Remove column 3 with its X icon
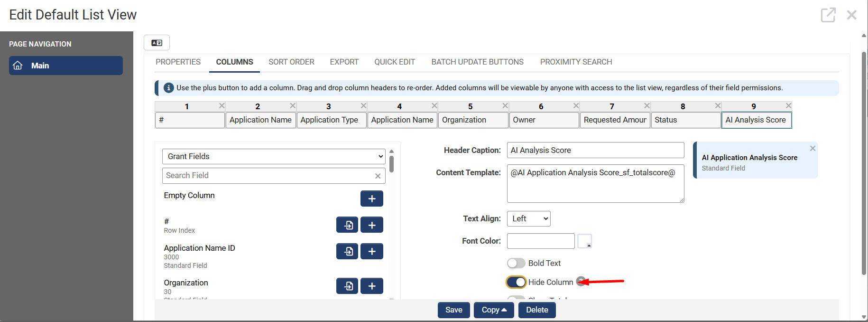The height and width of the screenshot is (322, 868). [363, 105]
